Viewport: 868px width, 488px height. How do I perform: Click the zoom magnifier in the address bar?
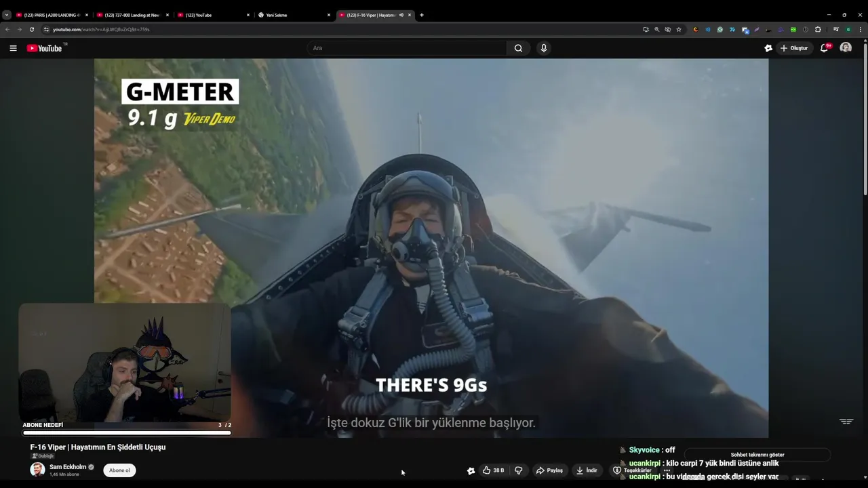point(656,30)
